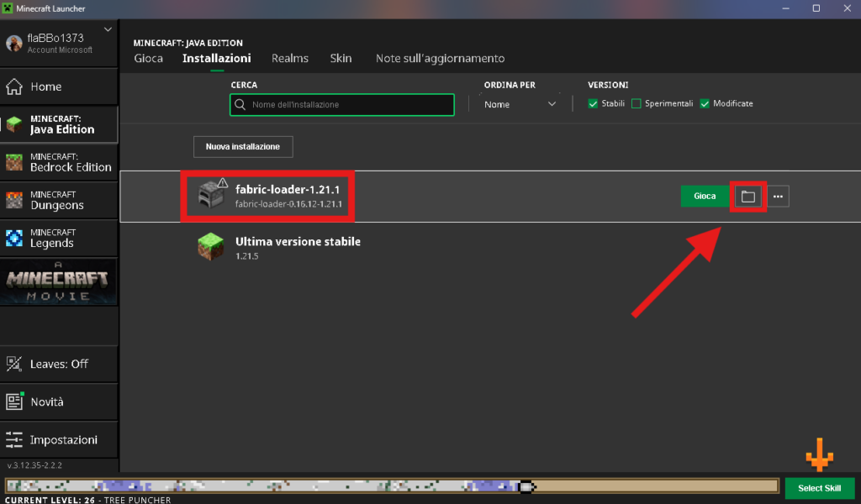Toggle Leaves: Off option

[59, 364]
